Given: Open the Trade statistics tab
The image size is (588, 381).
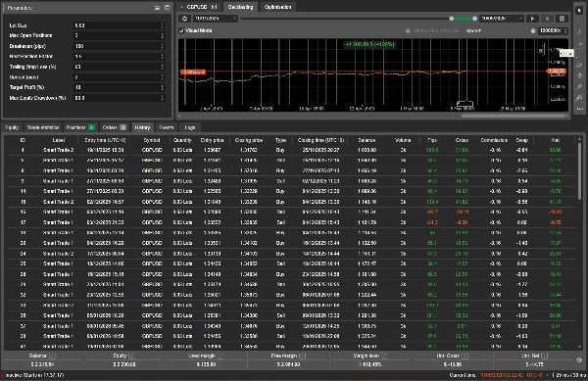Looking at the screenshot, I should pyautogui.click(x=43, y=127).
